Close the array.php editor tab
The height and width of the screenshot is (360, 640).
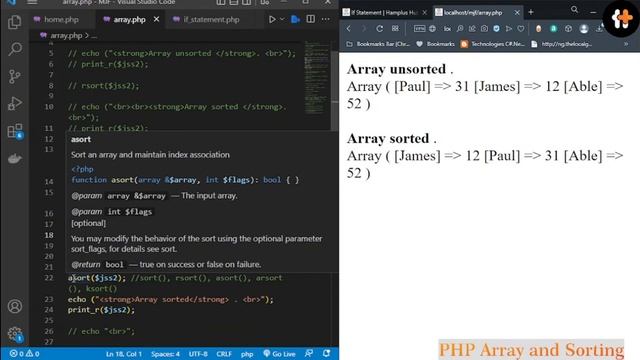pyautogui.click(x=156, y=19)
